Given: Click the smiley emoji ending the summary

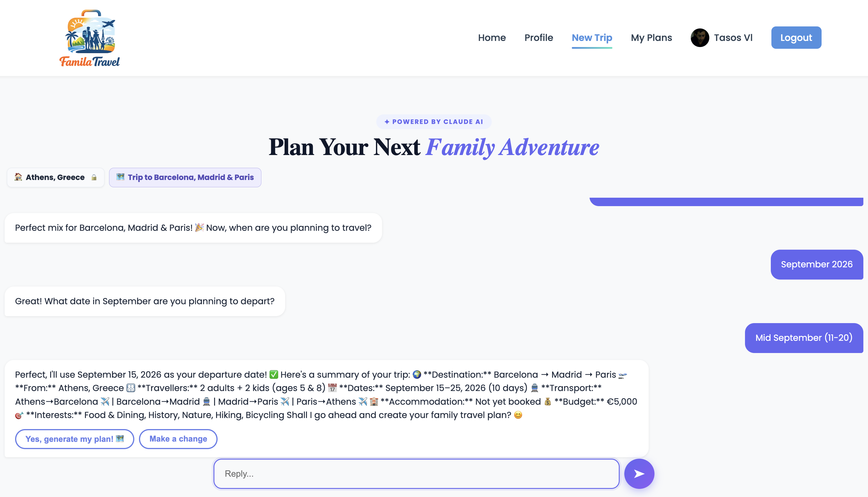Looking at the screenshot, I should (518, 415).
